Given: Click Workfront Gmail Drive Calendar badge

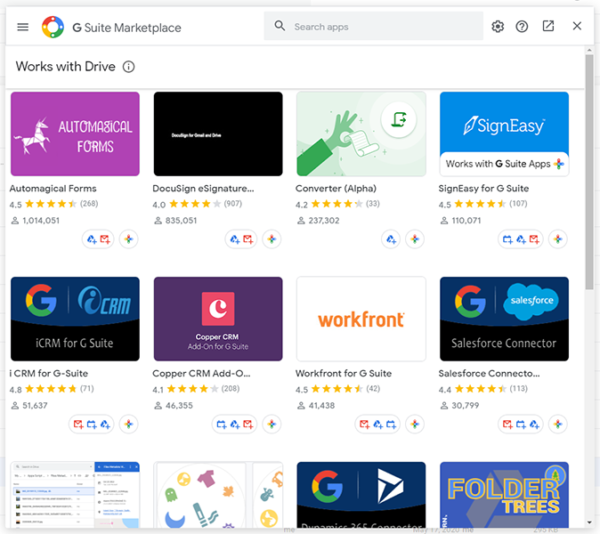Looking at the screenshot, I should [378, 424].
